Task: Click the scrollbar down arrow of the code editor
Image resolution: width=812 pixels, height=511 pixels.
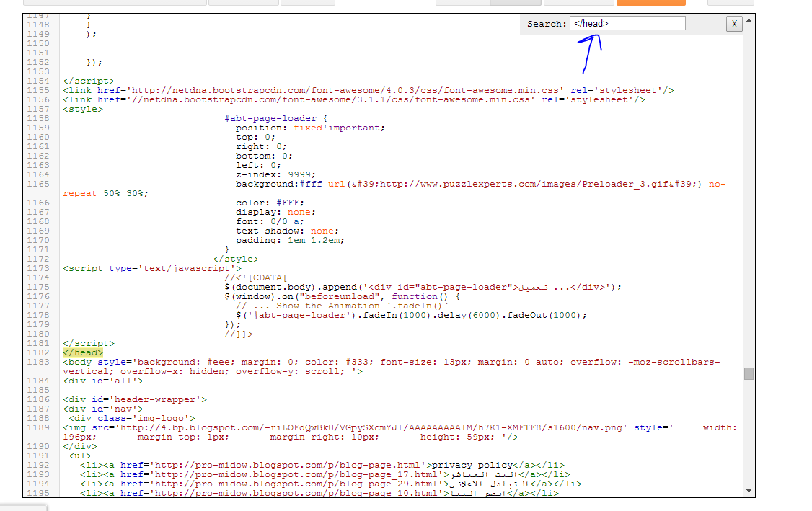Action: pos(749,491)
